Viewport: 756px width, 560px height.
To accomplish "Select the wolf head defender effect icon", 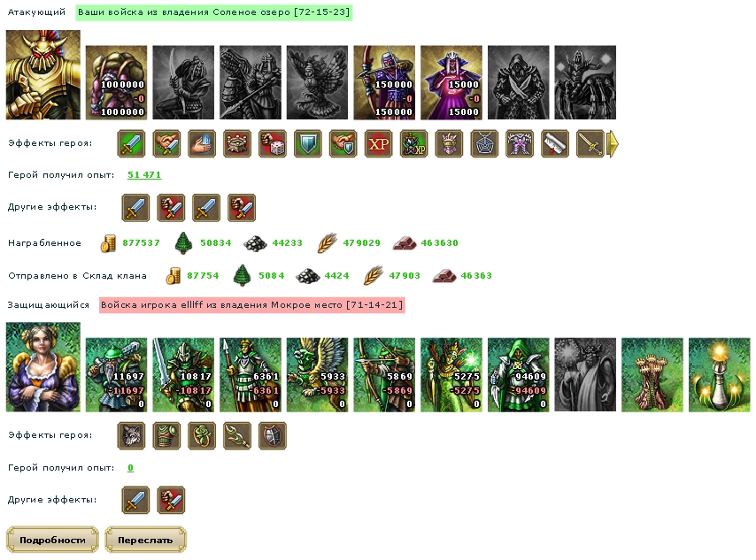I will coord(131,435).
